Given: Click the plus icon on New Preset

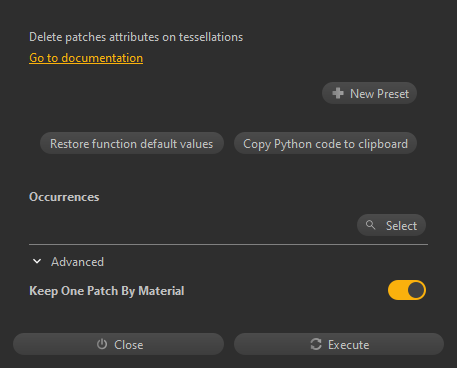Looking at the screenshot, I should tap(338, 93).
